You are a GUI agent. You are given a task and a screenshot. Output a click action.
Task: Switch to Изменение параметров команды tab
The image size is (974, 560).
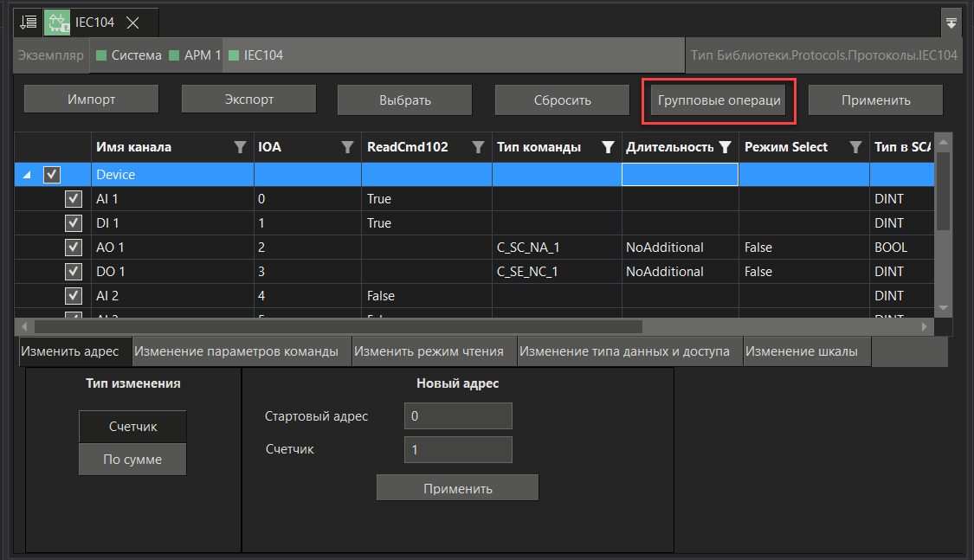point(236,352)
